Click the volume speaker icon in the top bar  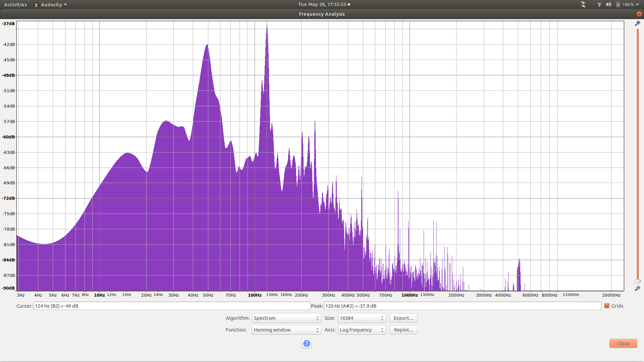608,4
